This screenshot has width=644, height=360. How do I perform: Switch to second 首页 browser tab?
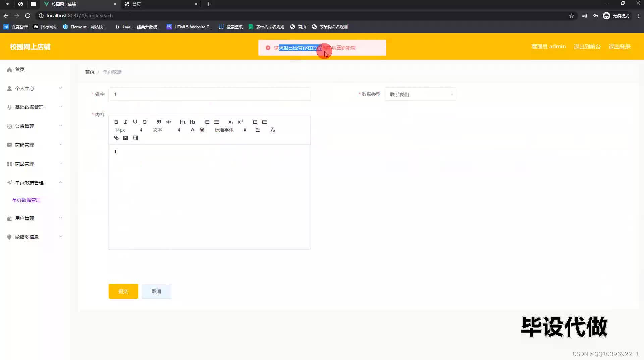coord(161,4)
